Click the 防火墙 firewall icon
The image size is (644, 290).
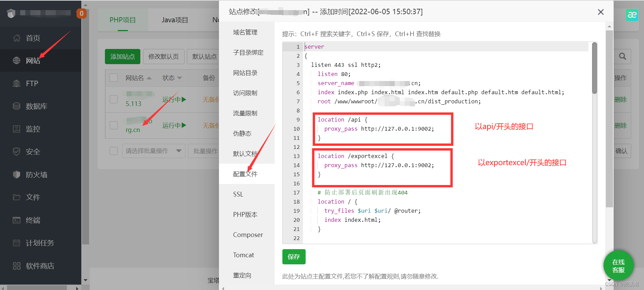click(x=17, y=175)
